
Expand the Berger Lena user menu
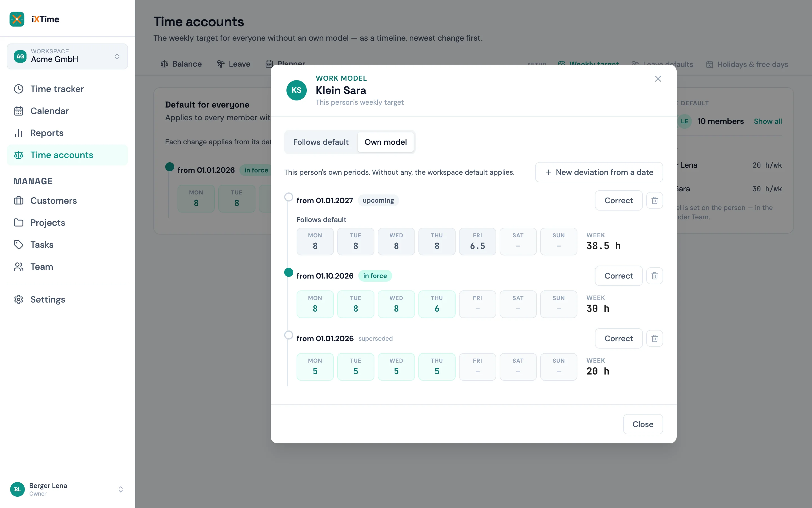(67, 489)
